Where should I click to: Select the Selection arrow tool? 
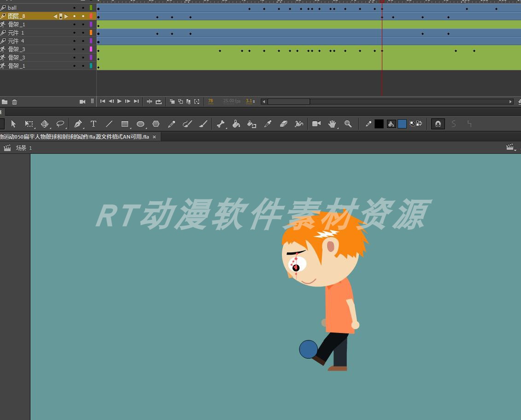click(13, 124)
